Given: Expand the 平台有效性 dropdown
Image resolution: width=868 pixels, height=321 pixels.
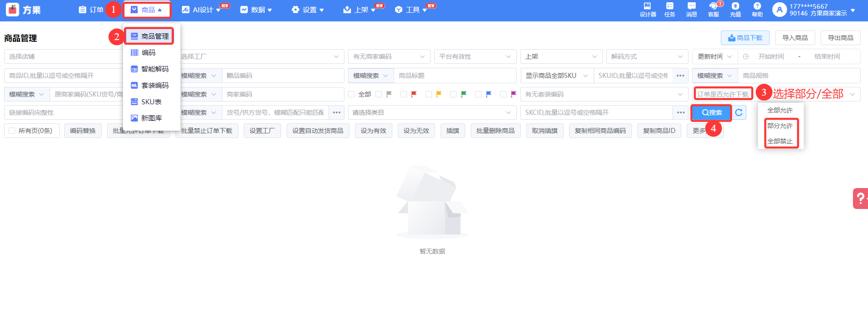Looking at the screenshot, I should [475, 56].
